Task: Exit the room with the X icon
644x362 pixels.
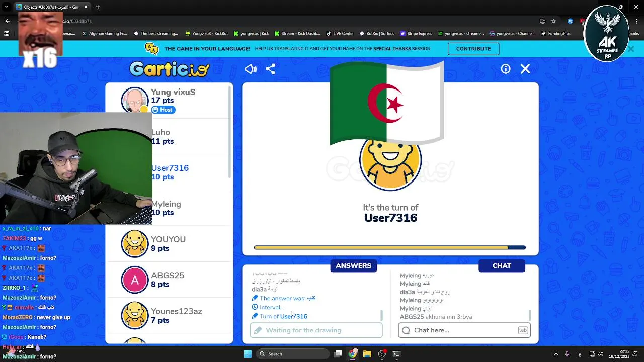Action: (525, 69)
